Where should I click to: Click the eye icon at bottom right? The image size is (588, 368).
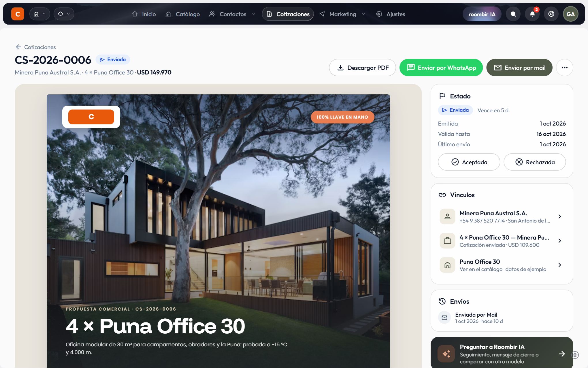coord(575,355)
